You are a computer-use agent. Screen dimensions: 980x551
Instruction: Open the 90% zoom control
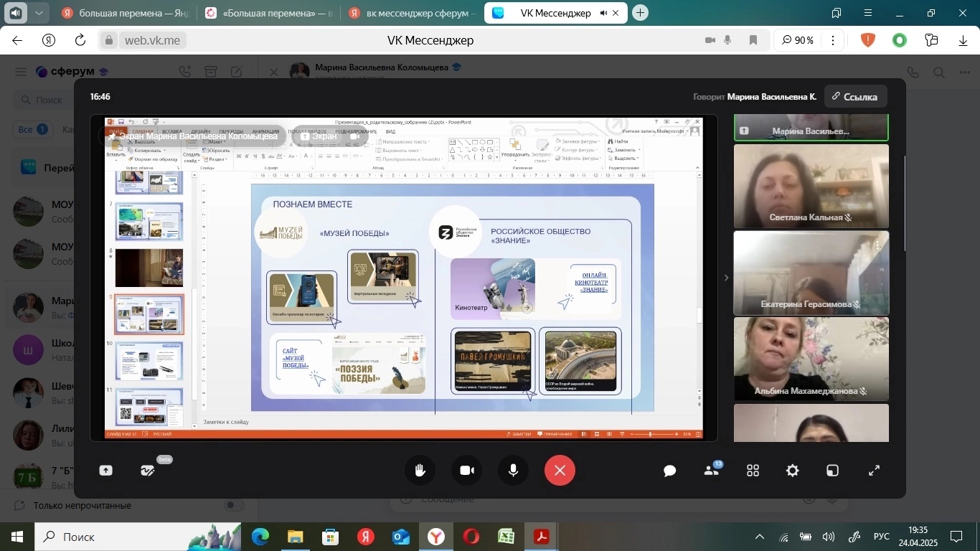pos(798,40)
